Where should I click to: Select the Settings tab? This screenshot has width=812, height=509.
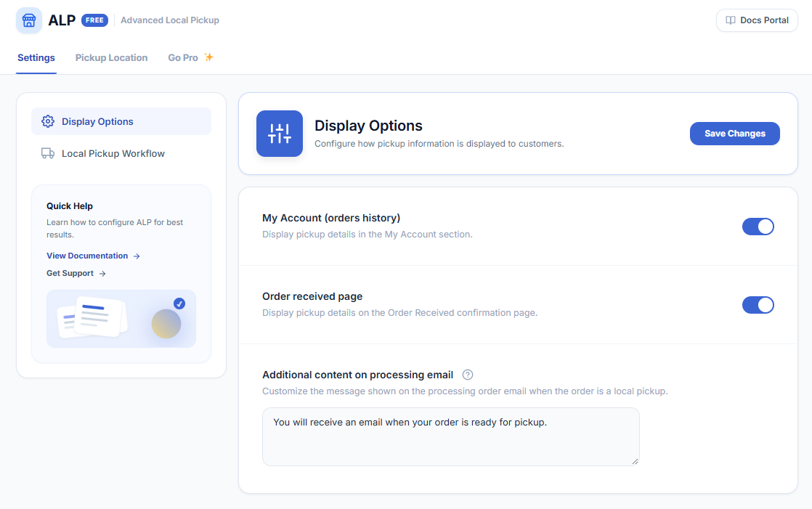[x=36, y=57]
